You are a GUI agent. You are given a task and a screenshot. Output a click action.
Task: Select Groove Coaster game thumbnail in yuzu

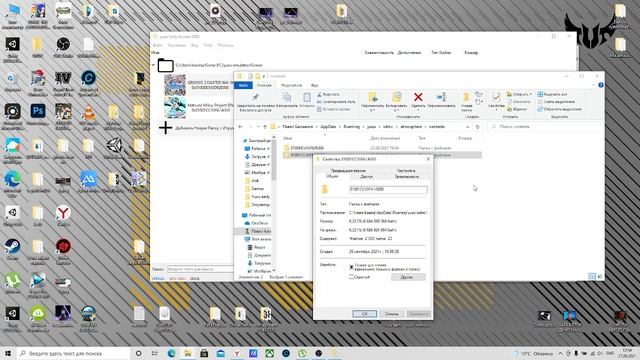175,85
